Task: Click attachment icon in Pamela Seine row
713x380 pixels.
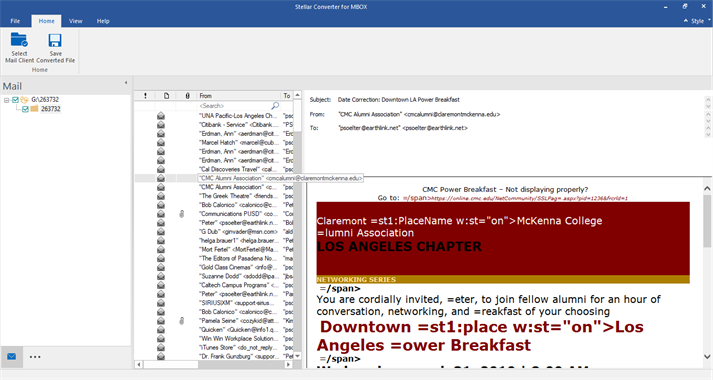Action: click(181, 321)
